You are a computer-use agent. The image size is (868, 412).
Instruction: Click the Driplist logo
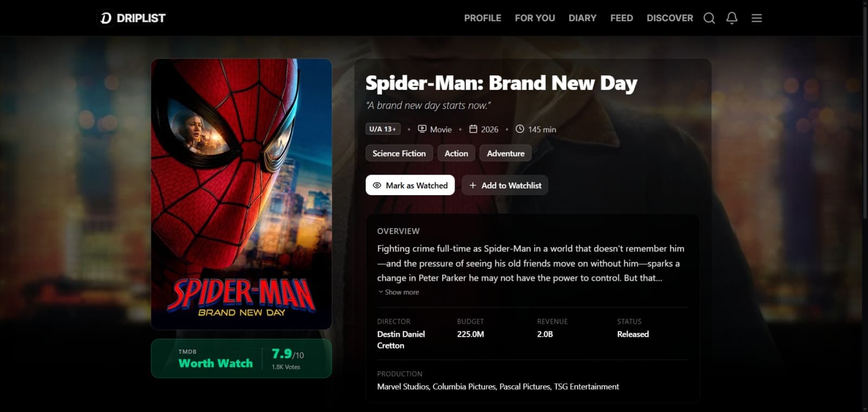(132, 18)
